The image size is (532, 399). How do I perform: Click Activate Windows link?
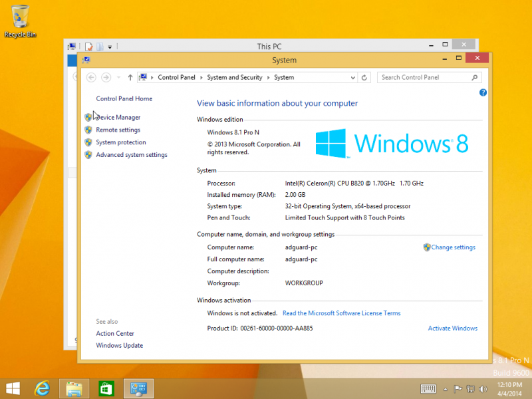pos(453,329)
